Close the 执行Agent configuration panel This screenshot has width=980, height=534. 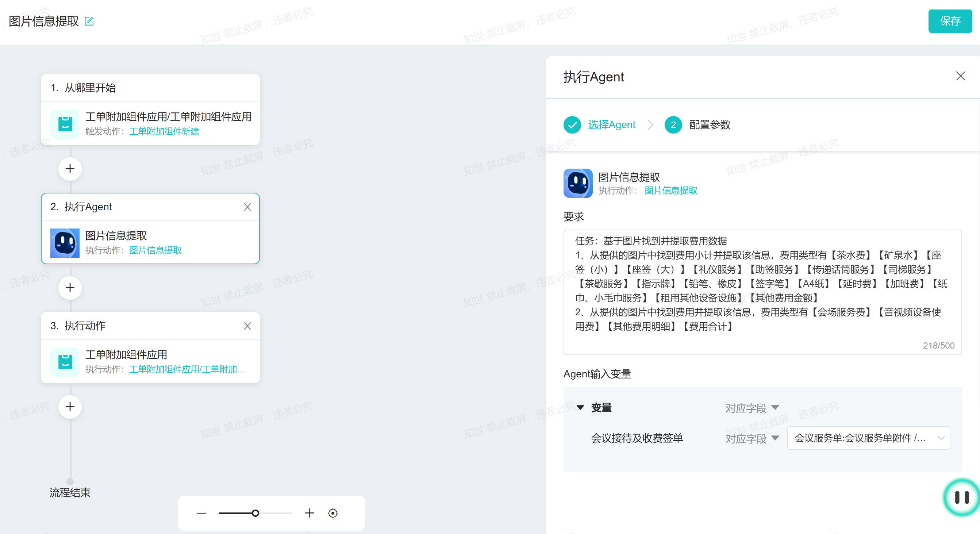[x=960, y=76]
